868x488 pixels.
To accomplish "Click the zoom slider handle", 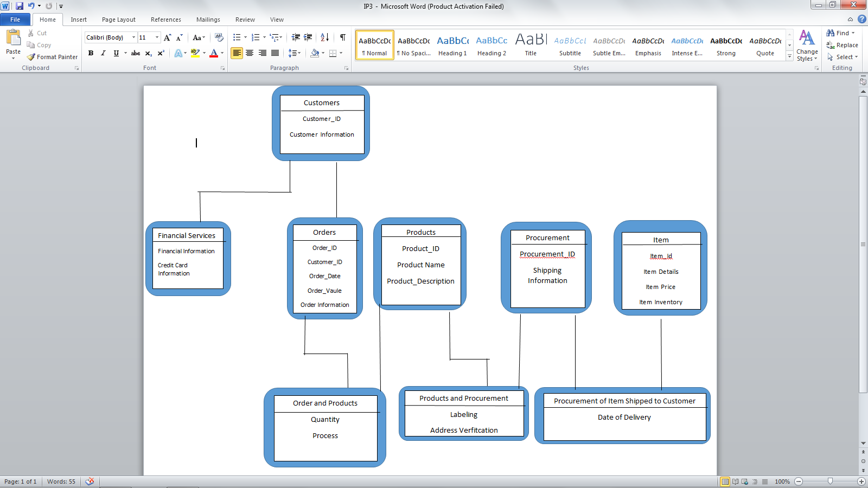I will 830,481.
